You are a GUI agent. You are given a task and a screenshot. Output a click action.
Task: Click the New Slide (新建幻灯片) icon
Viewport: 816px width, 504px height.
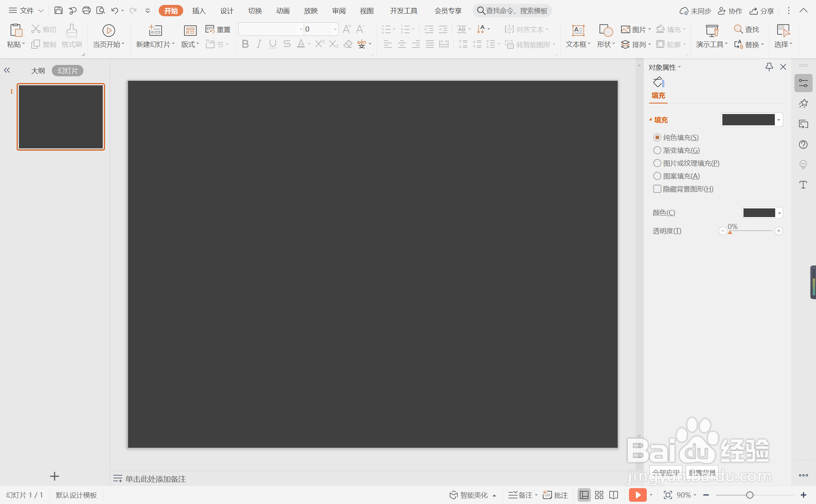pyautogui.click(x=155, y=31)
